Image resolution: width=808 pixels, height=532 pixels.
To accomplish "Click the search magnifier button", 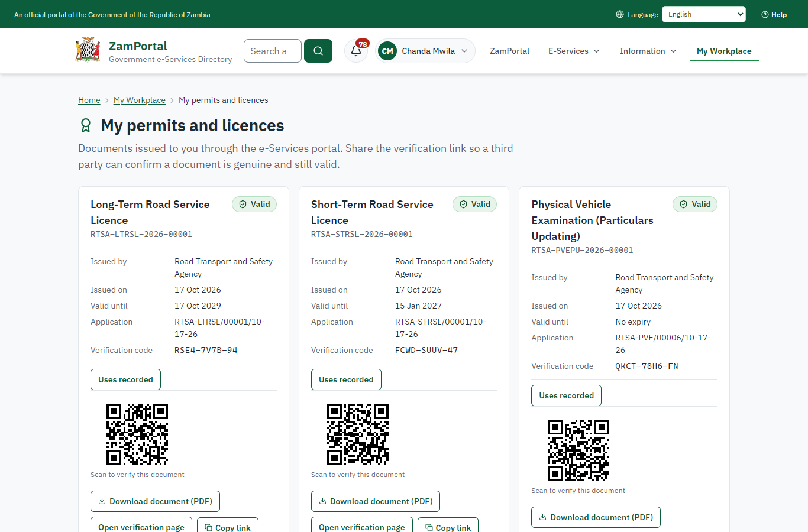I will point(318,51).
